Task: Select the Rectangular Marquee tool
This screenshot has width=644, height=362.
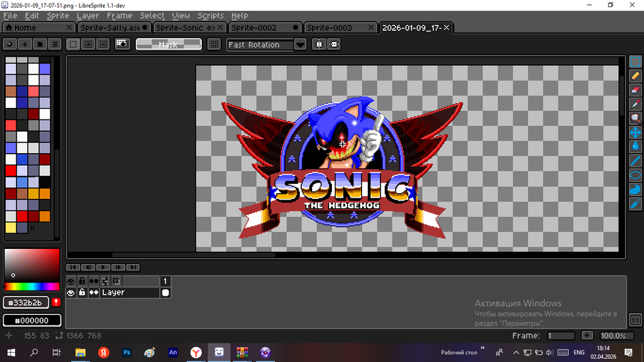Action: tap(635, 62)
